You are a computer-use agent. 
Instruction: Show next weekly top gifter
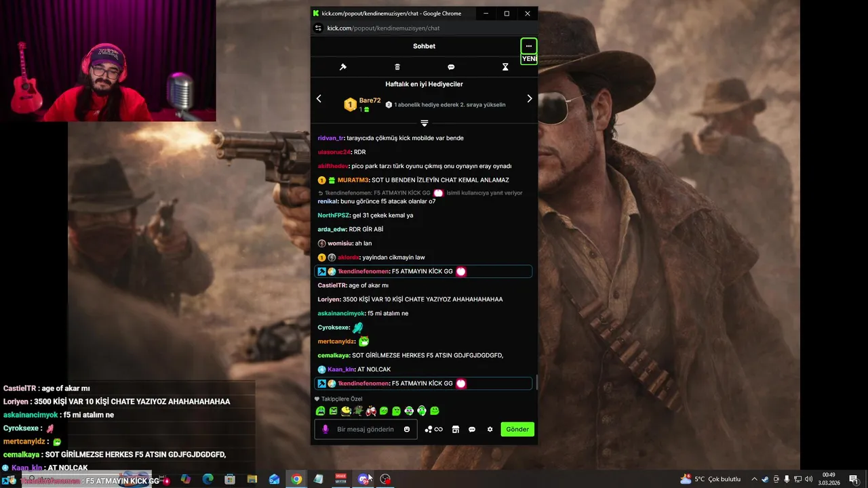[x=530, y=99]
